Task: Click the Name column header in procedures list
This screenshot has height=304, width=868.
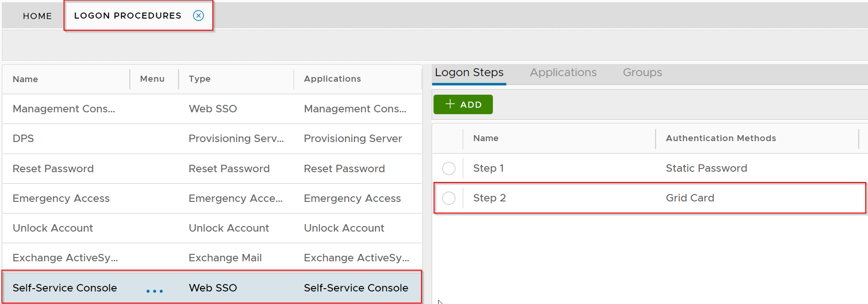Action: (x=26, y=79)
